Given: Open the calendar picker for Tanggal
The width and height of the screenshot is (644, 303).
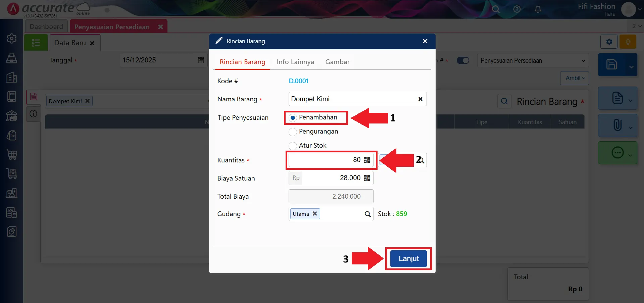Looking at the screenshot, I should coord(201,60).
